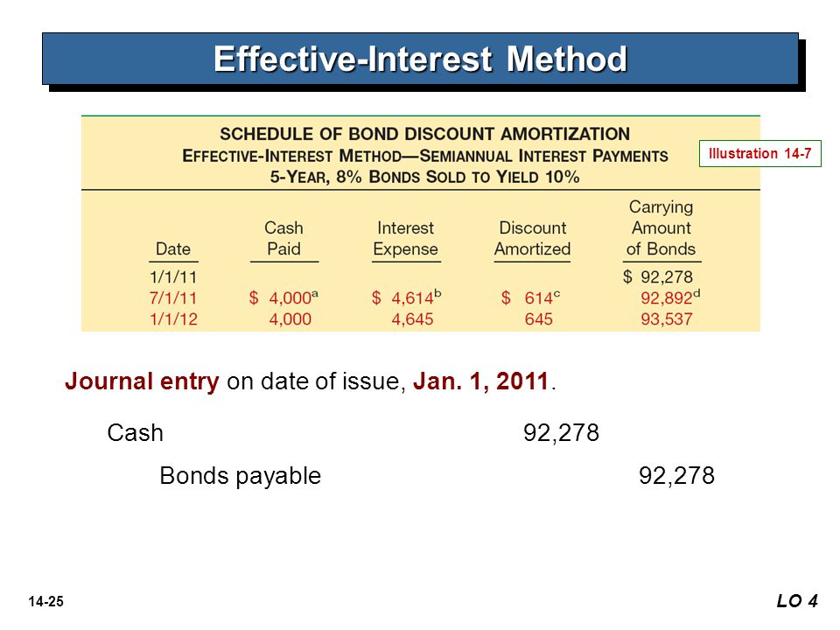Select the Illustration 14-7 label box
Screen dimensions: 840x630
[759, 154]
